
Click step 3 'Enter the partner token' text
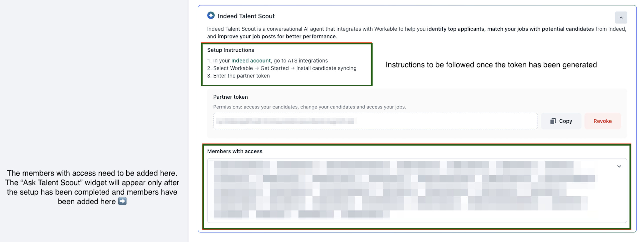(241, 76)
